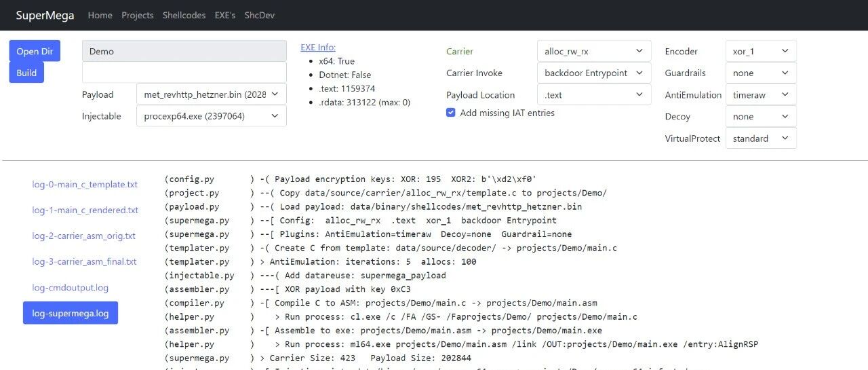The height and width of the screenshot is (370, 868).
Task: Focus the empty text field below Demo
Action: click(184, 73)
